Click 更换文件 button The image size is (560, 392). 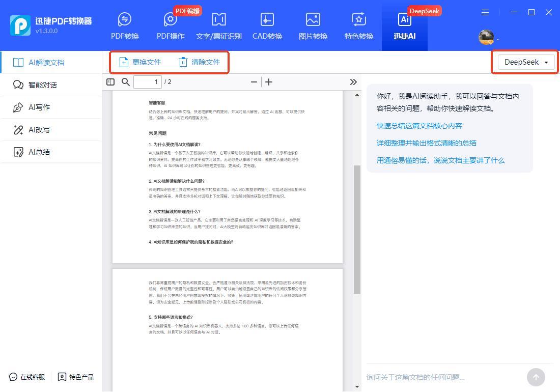point(140,62)
